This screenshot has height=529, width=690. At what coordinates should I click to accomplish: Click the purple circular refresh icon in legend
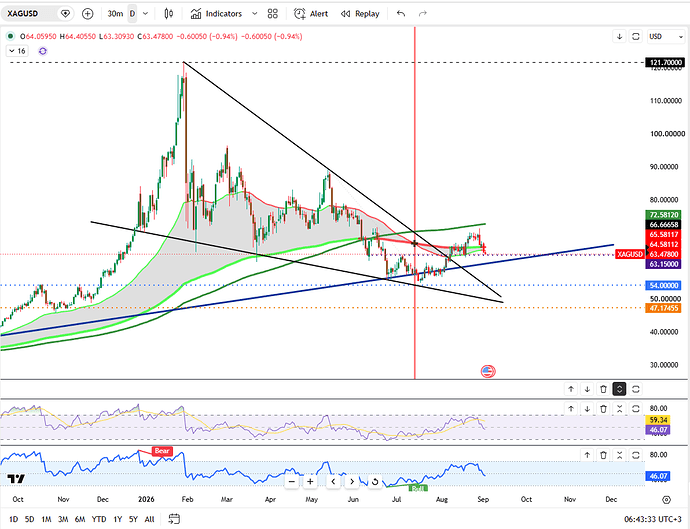click(43, 51)
